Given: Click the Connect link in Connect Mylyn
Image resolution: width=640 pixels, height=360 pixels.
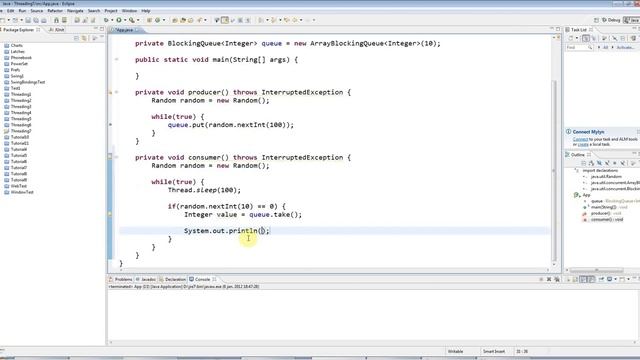Looking at the screenshot, I should 580,140.
